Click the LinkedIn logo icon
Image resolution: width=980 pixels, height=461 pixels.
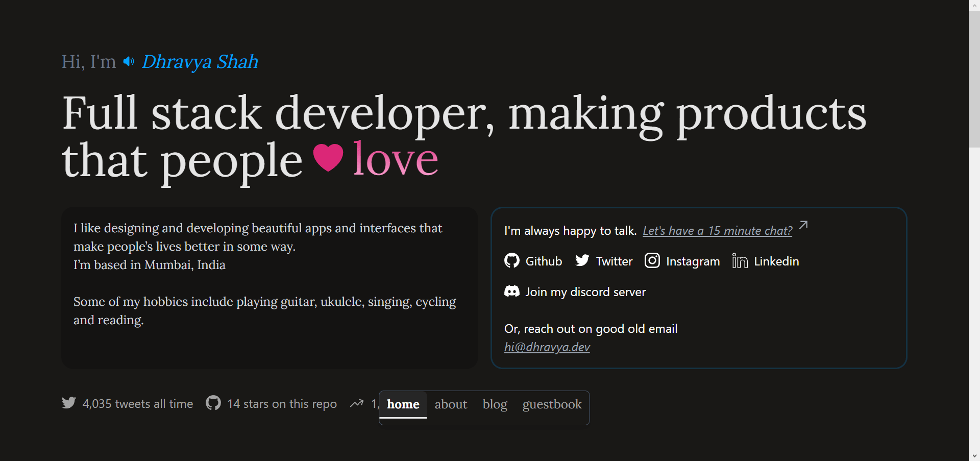click(x=740, y=261)
